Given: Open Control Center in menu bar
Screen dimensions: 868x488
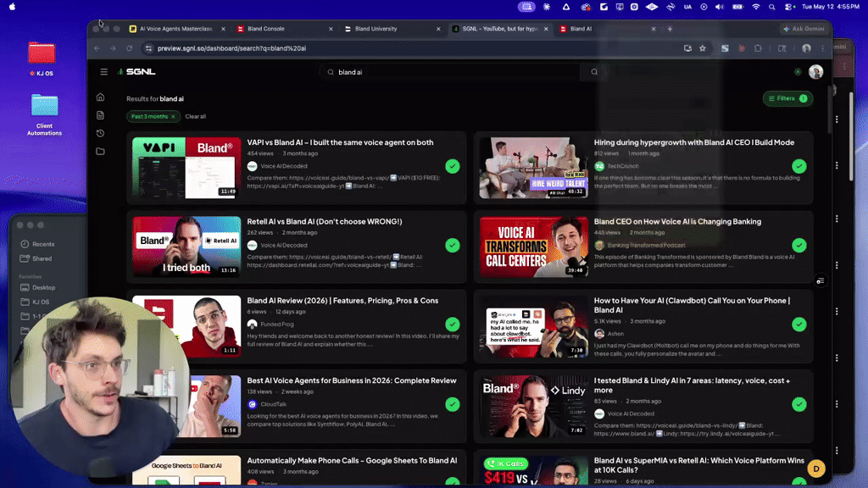Looking at the screenshot, I should click(789, 7).
